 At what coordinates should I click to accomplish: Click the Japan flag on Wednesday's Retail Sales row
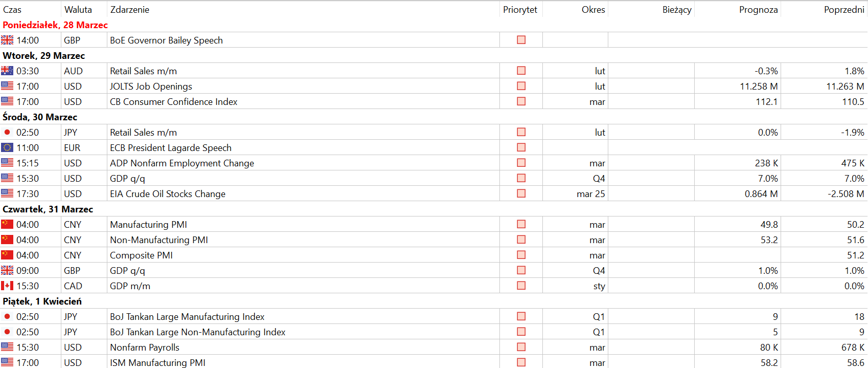(7, 132)
